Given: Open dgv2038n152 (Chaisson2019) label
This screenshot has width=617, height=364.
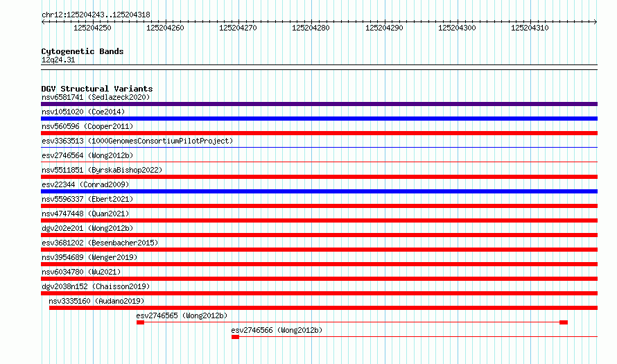Looking at the screenshot, I should click(x=96, y=286).
